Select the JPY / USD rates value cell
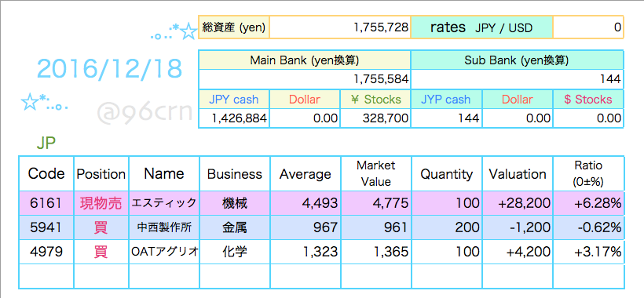This screenshot has width=644, height=298. pyautogui.click(x=588, y=27)
